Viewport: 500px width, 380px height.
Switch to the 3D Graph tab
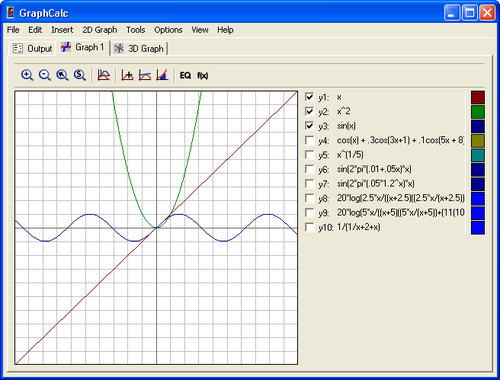click(x=139, y=49)
